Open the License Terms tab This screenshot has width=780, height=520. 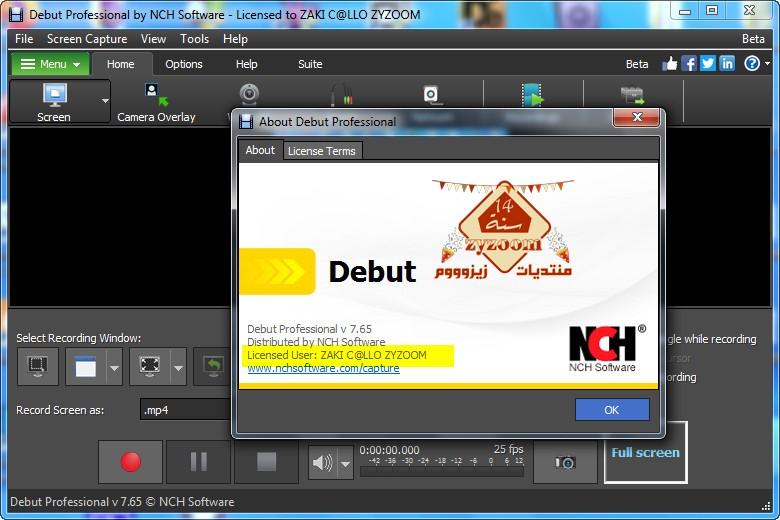[x=322, y=151]
